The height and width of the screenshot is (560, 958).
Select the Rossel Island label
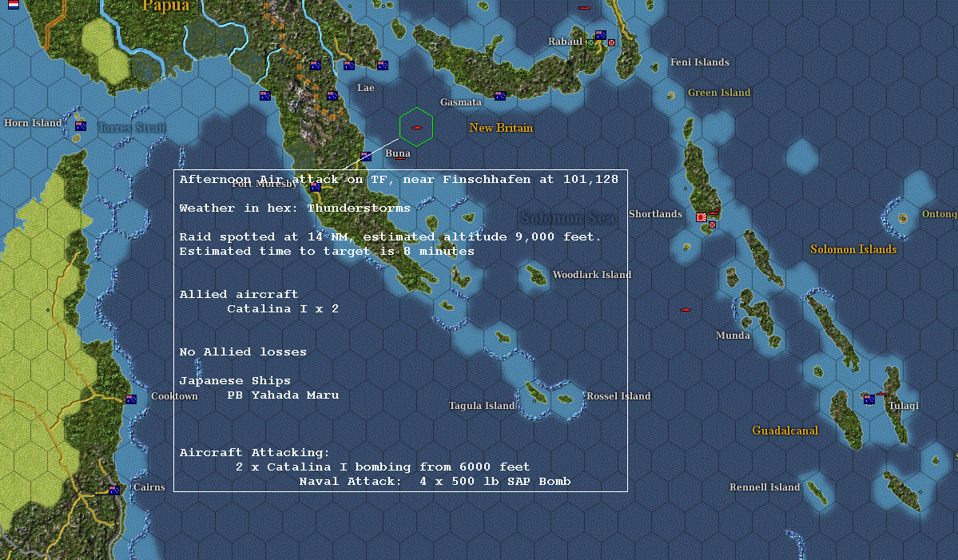tap(619, 395)
